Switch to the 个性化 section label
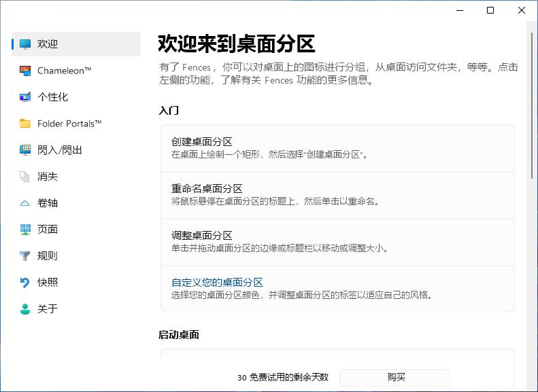This screenshot has width=538, height=392. click(52, 97)
